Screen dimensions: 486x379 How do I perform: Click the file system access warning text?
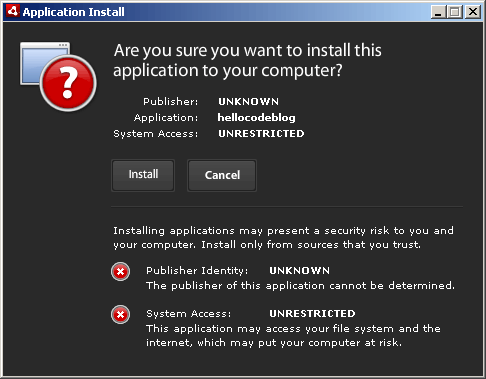pos(293,336)
